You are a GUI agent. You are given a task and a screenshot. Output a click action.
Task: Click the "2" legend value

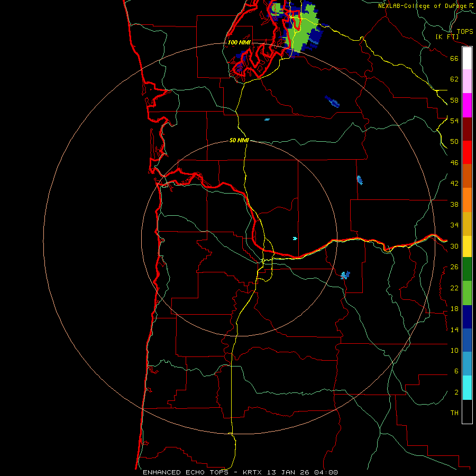456,392
